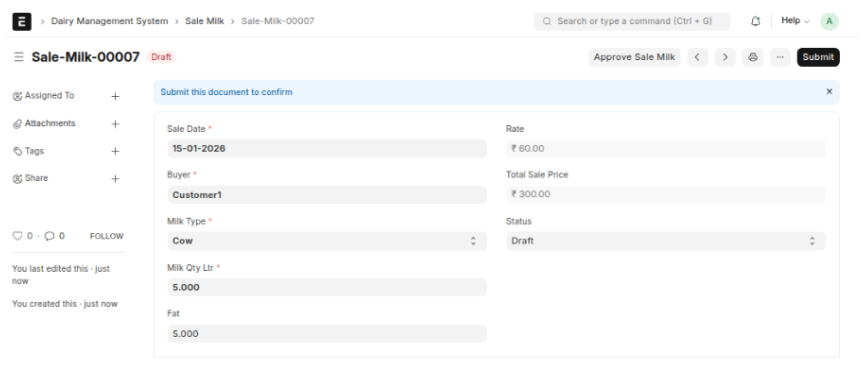Go to previous document with left chevron
Viewport: 864px width, 382px height.
click(x=697, y=57)
